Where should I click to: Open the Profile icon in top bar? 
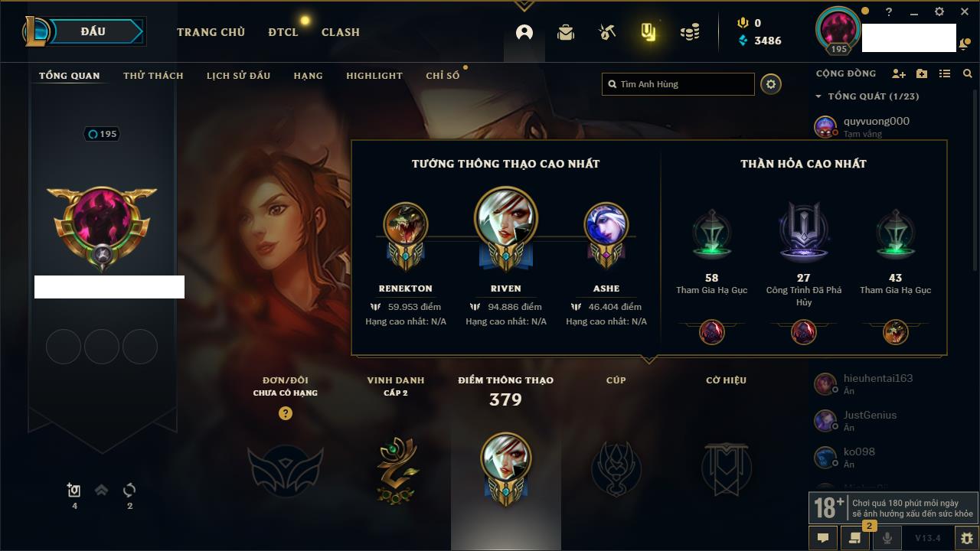point(524,32)
